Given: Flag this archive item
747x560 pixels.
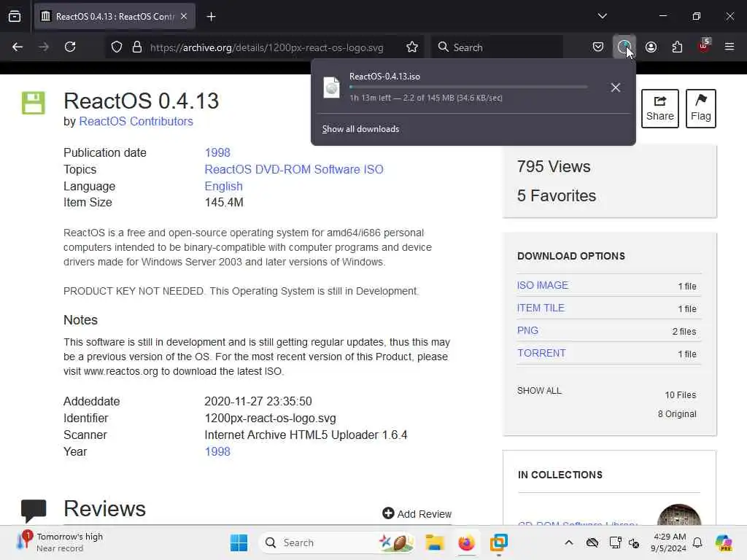Looking at the screenshot, I should (x=701, y=109).
